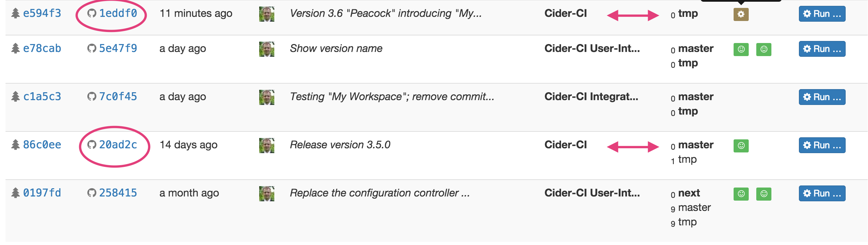Click the author avatar on Release version 3.5.0 row
Screen dimensions: 868x245
266,145
